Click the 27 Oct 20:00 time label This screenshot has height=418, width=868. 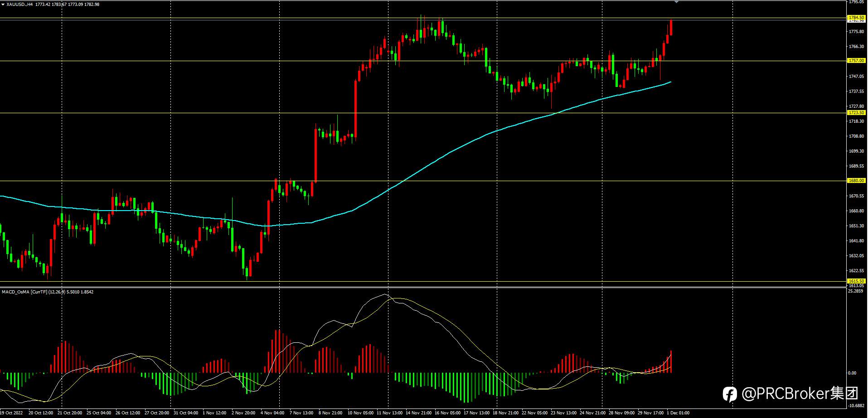coord(157,413)
